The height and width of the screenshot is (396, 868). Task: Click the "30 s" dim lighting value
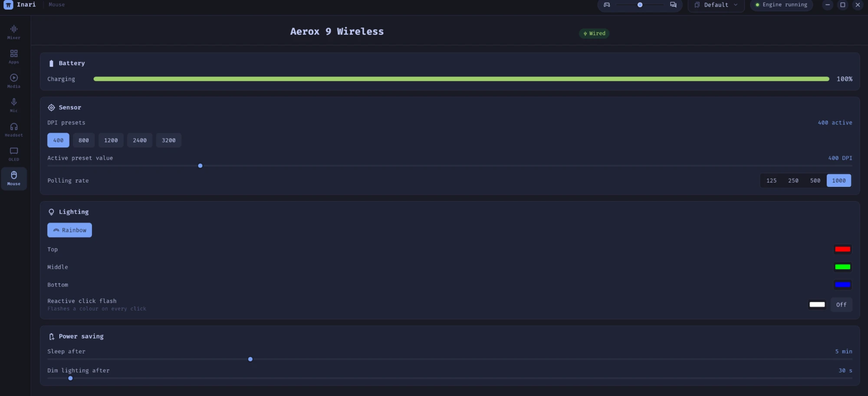point(845,370)
